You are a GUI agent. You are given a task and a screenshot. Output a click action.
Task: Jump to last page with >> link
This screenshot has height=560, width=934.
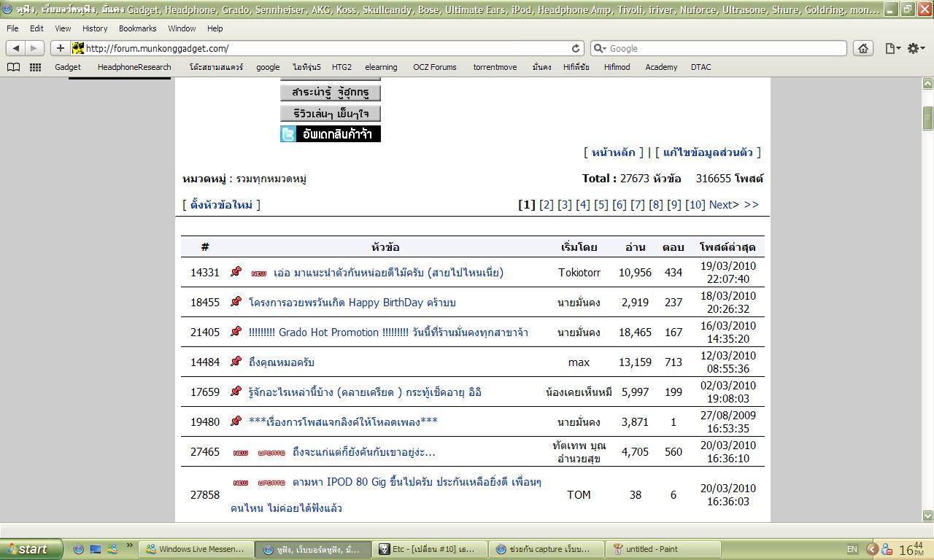pos(751,205)
